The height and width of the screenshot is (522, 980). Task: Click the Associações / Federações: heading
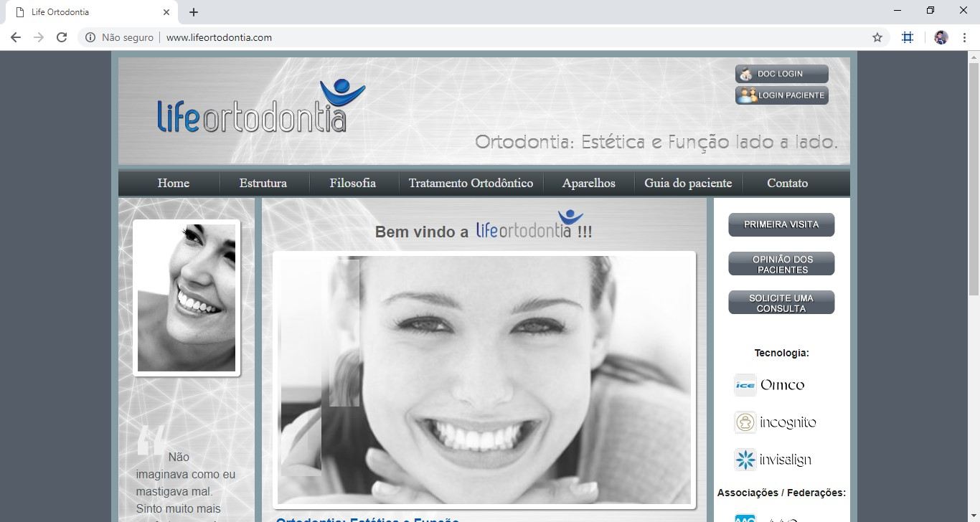click(781, 493)
